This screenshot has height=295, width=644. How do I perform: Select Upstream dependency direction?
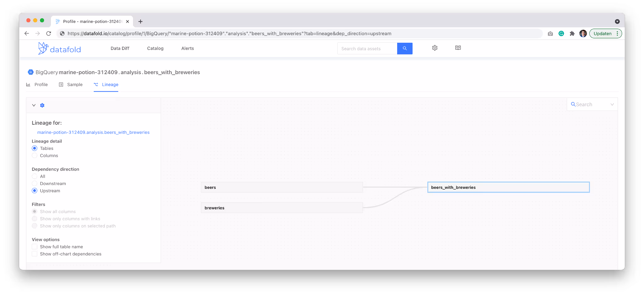pyautogui.click(x=35, y=191)
